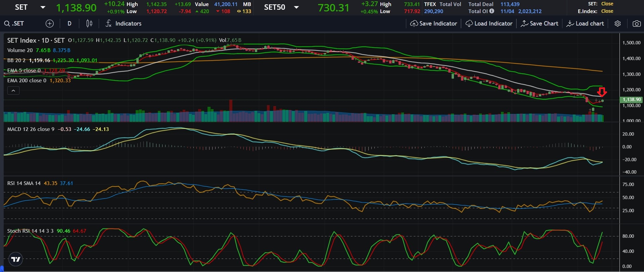644x272 pixels.
Task: Select the MACD 12 26 close 9 legend
Action: tap(31, 129)
